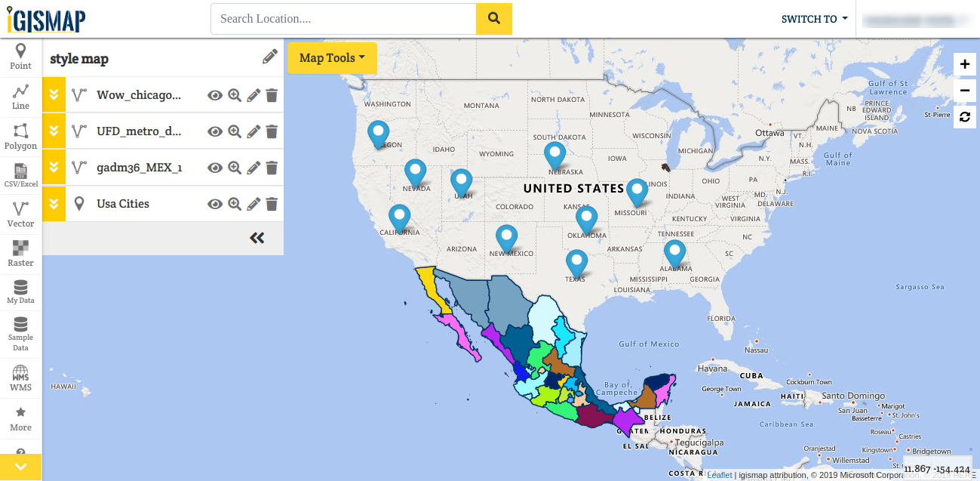980x481 pixels.
Task: Open the My Data menu
Action: pyautogui.click(x=20, y=291)
